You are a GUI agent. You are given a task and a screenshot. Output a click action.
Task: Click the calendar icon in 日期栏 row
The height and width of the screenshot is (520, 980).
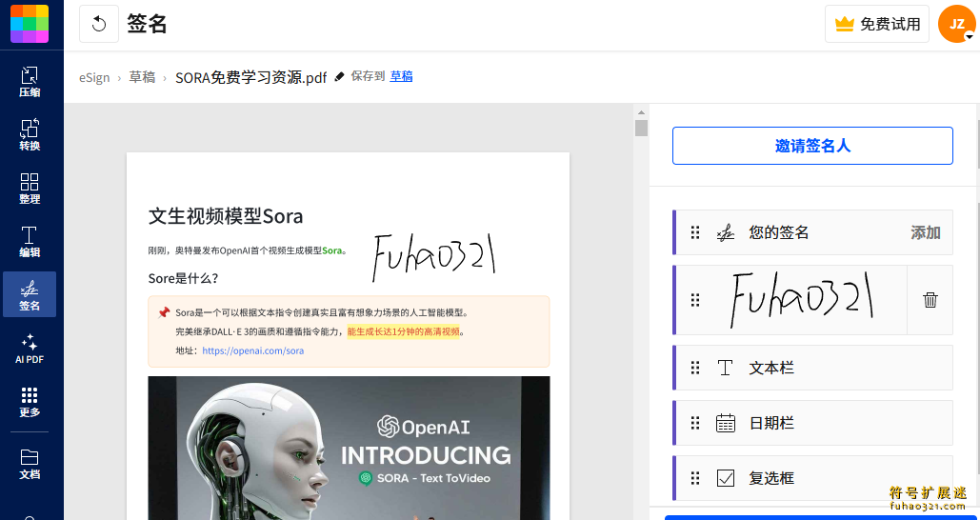point(725,423)
